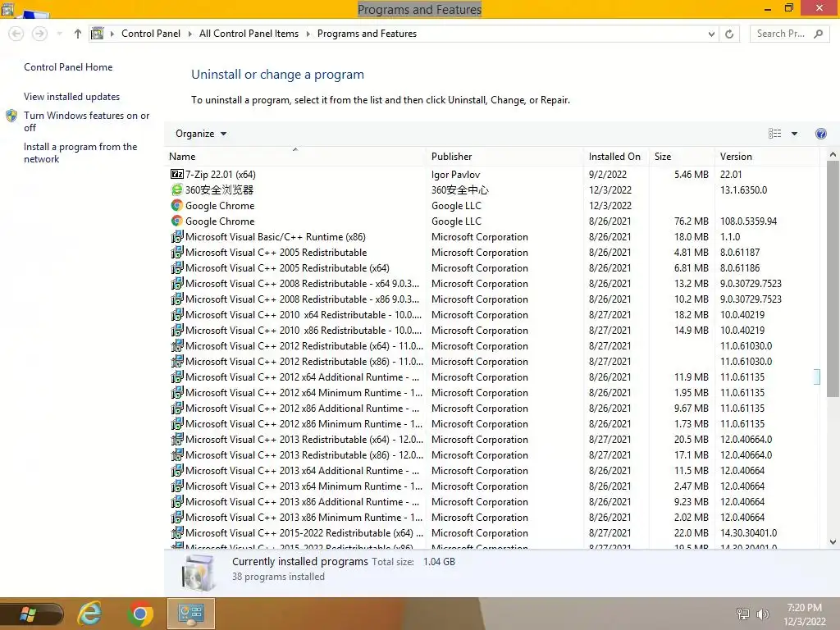Sort by the Installed On column header
The height and width of the screenshot is (630, 840).
coord(616,157)
